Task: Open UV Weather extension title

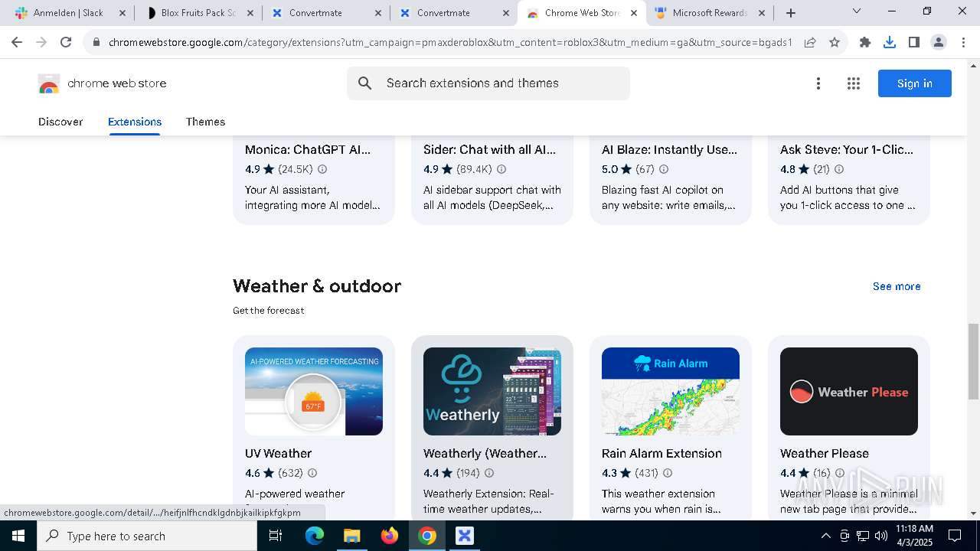Action: pos(278,453)
